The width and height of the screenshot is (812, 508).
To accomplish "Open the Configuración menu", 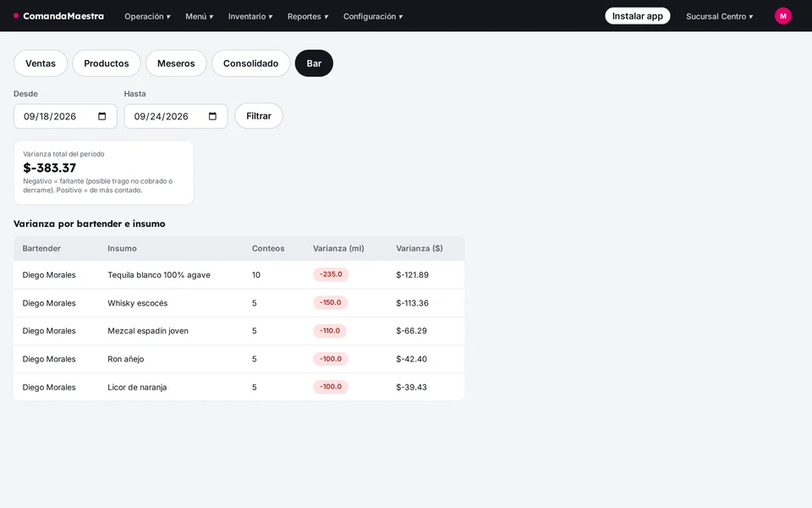I will [x=373, y=16].
